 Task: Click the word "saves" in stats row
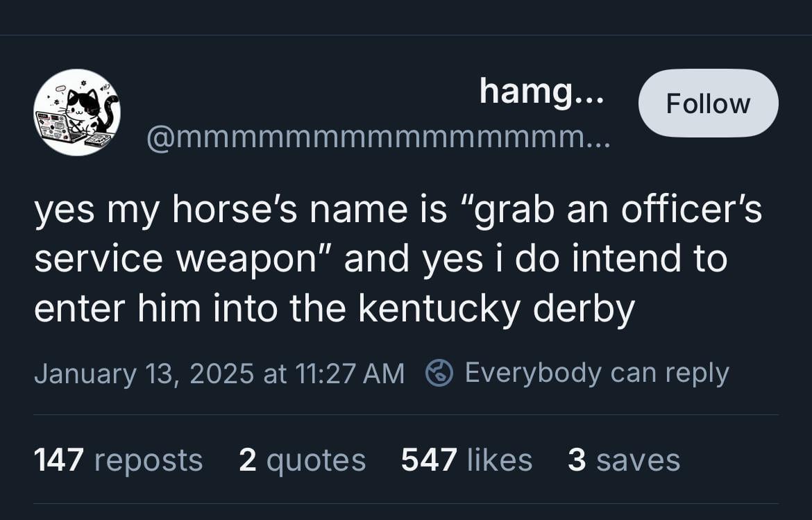[x=638, y=460]
